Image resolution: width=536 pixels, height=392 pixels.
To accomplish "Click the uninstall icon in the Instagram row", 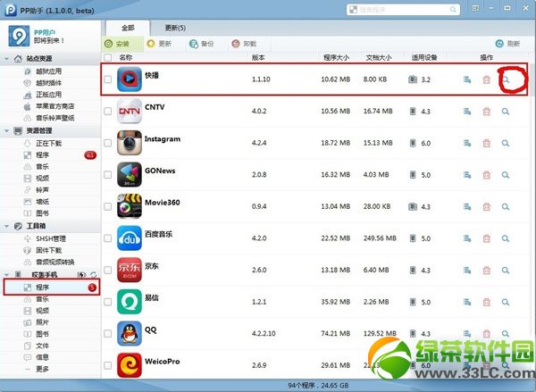I will (487, 143).
